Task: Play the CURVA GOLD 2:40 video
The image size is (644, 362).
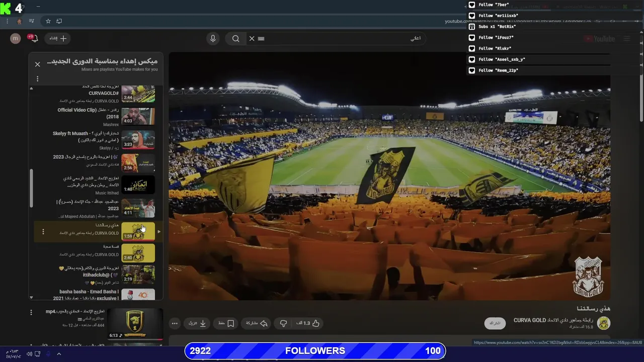Action: point(138,253)
